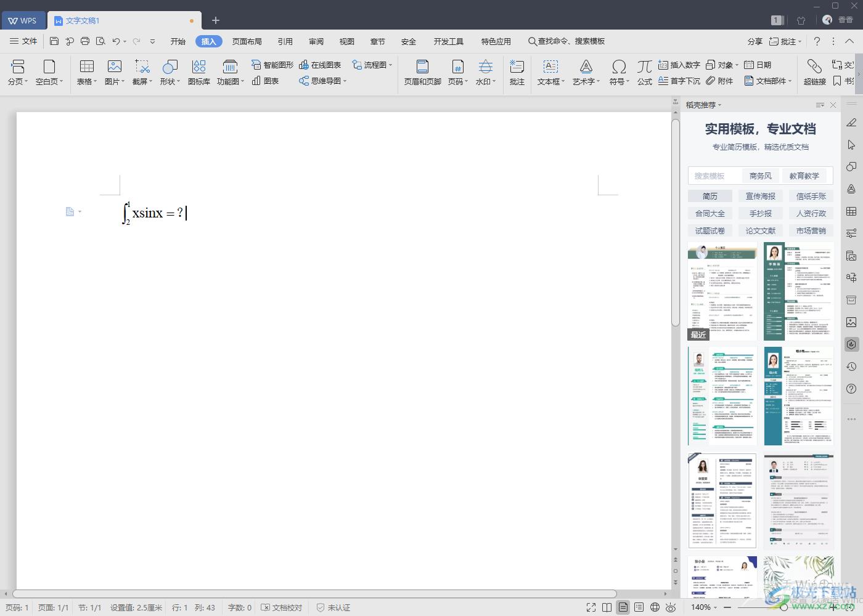Image resolution: width=863 pixels, height=616 pixels.
Task: Toggle document proofreading (文档校对)
Action: tap(282, 607)
